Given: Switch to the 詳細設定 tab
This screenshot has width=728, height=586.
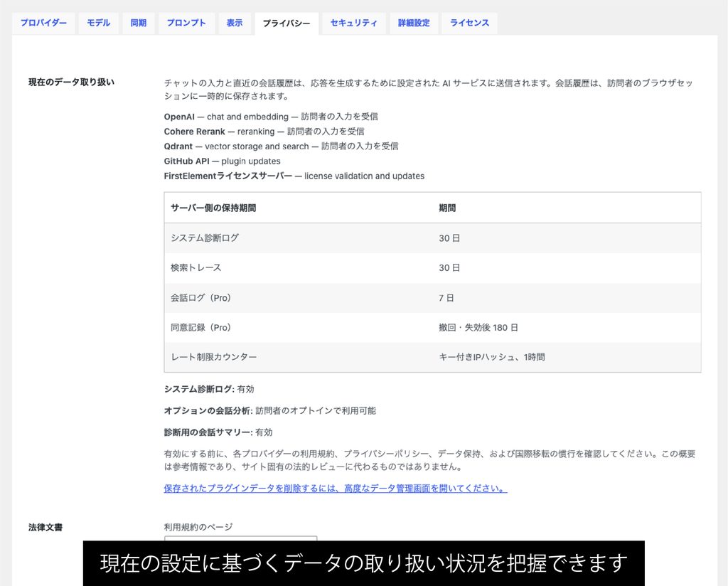Looking at the screenshot, I should (x=414, y=23).
